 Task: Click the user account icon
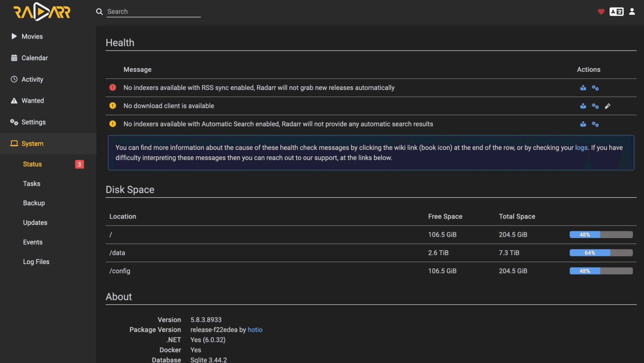632,11
